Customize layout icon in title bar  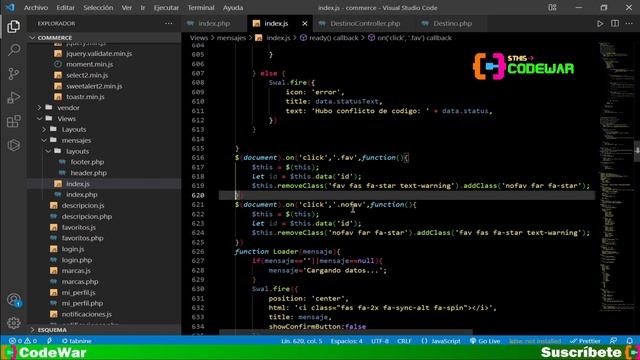[552, 8]
